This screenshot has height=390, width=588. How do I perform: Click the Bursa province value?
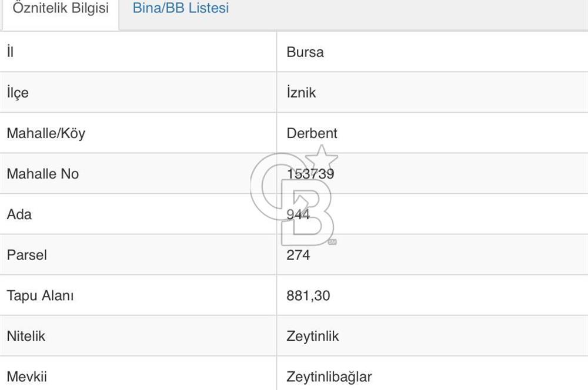coord(305,52)
